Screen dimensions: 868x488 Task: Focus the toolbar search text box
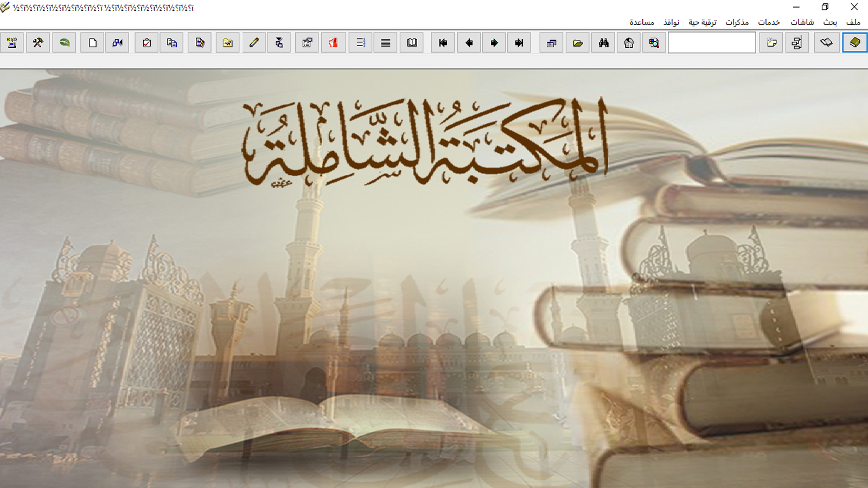point(712,42)
